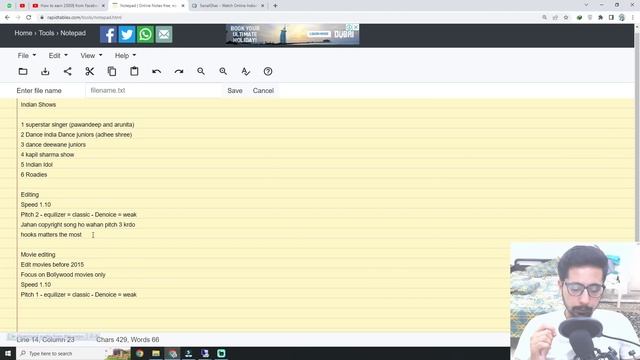This screenshot has height=360, width=640.
Task: Switch to the 'How to earn' YouTube tab
Action: 69,6
